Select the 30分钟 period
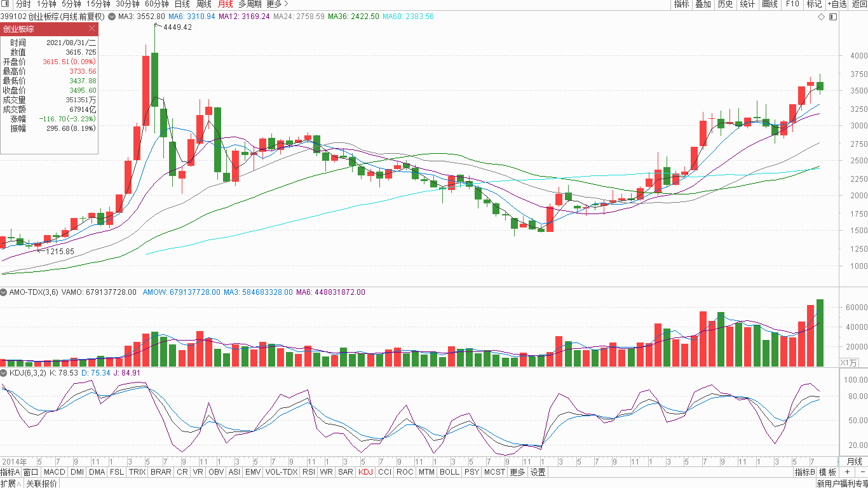868x488 pixels. click(x=128, y=4)
